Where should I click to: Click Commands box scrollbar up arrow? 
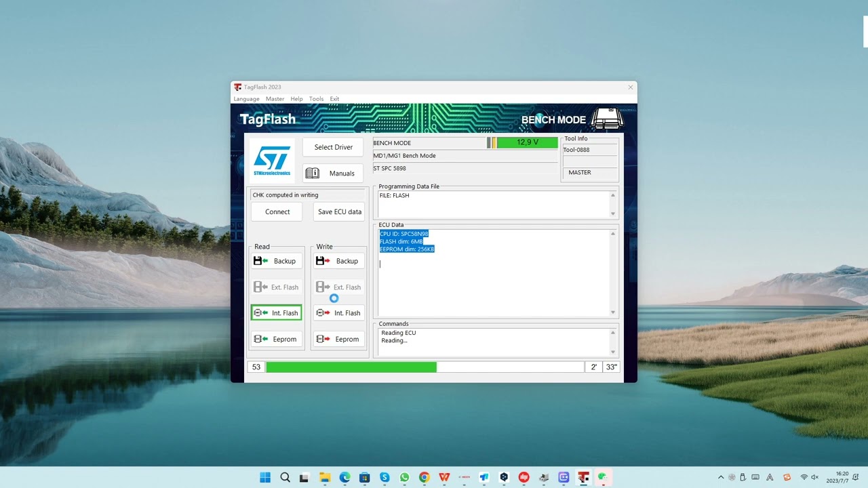(613, 333)
